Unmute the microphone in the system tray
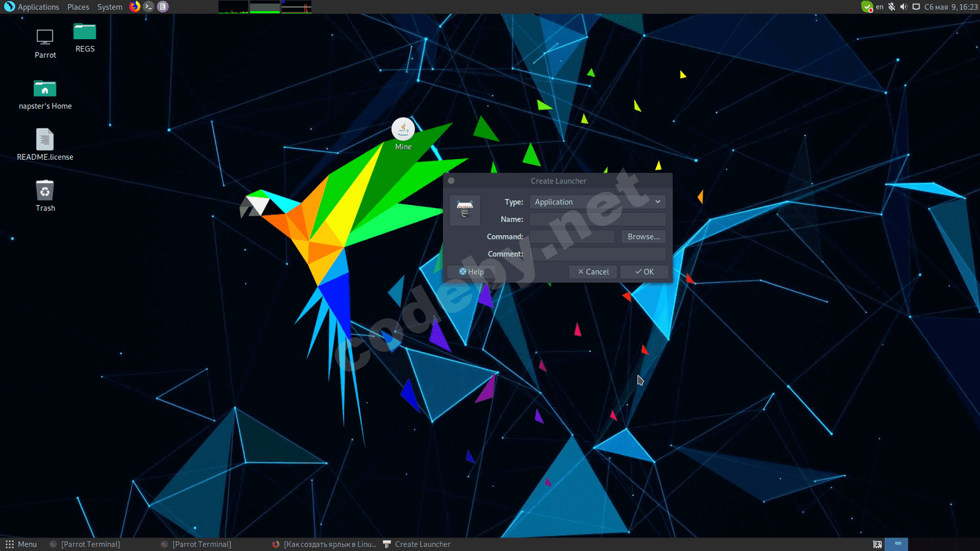This screenshot has height=551, width=980. pyautogui.click(x=892, y=7)
